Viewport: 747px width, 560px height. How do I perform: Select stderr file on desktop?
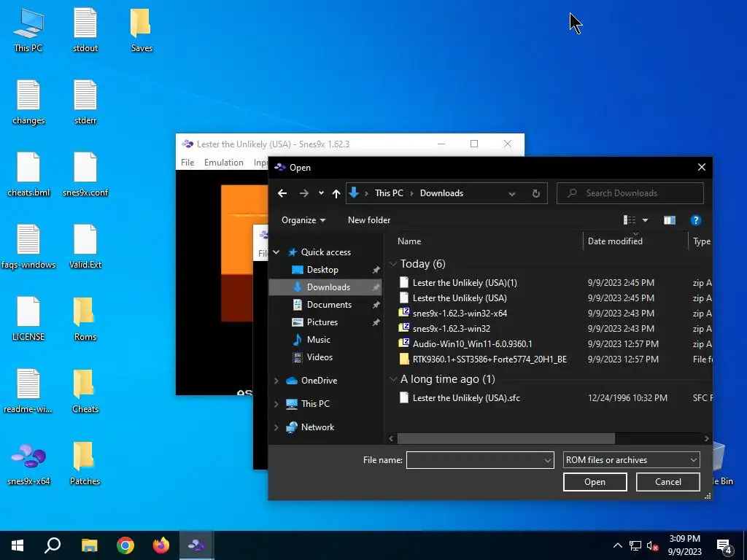click(85, 102)
